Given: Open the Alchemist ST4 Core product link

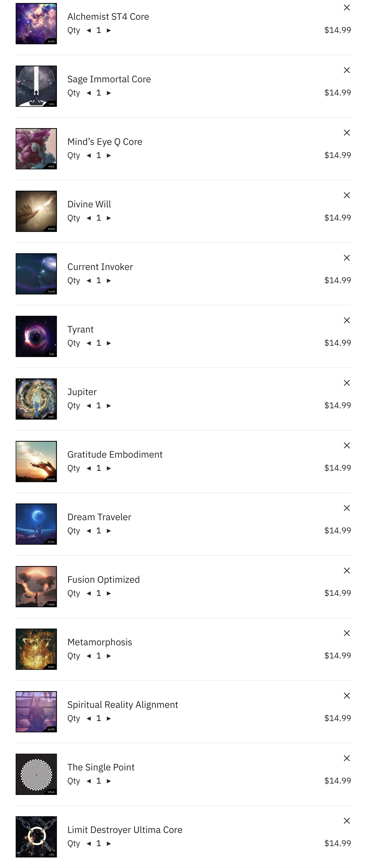Looking at the screenshot, I should pyautogui.click(x=108, y=16).
